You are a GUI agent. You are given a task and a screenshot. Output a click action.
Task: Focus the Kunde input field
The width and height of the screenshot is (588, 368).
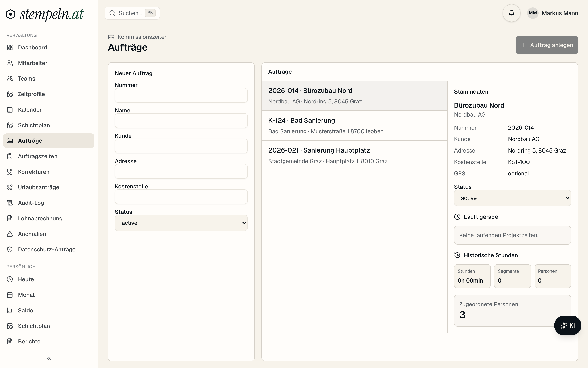pyautogui.click(x=181, y=146)
